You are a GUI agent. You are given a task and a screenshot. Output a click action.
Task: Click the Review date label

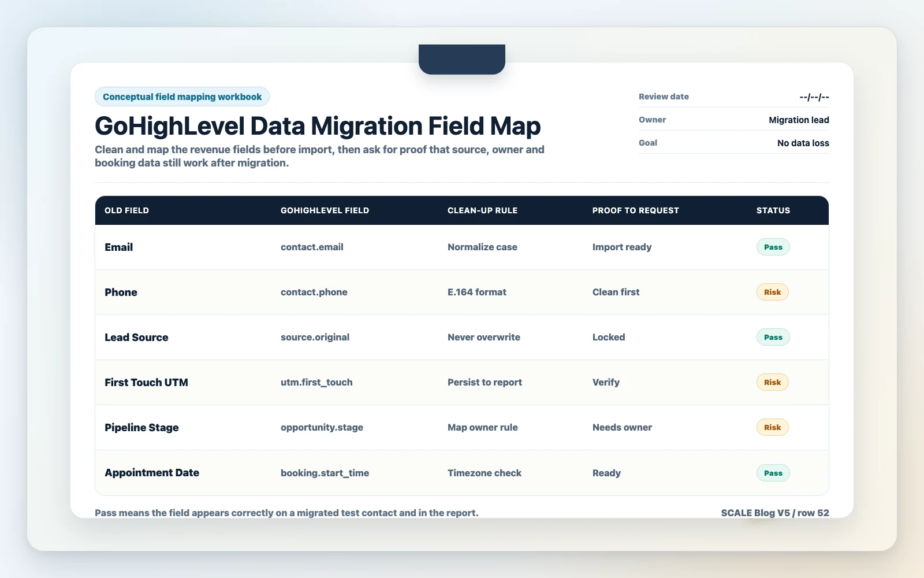coord(664,97)
